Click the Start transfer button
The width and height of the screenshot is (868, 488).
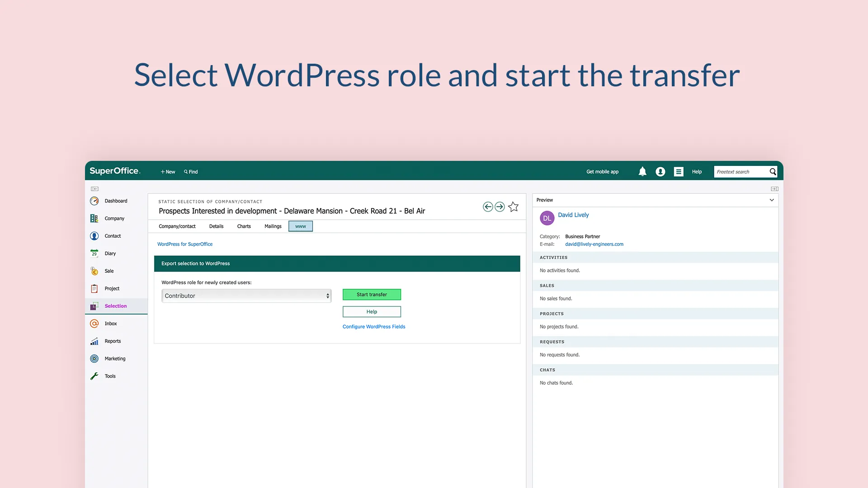pyautogui.click(x=372, y=295)
